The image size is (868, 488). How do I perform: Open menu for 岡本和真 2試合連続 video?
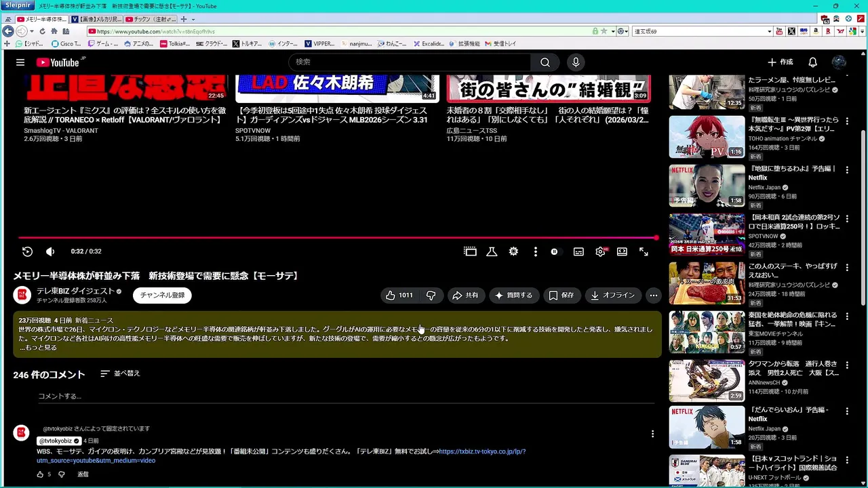847,219
